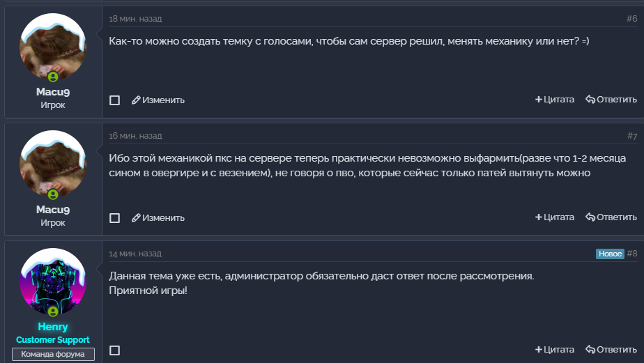Click the "Новое" badge on post #8

(610, 254)
